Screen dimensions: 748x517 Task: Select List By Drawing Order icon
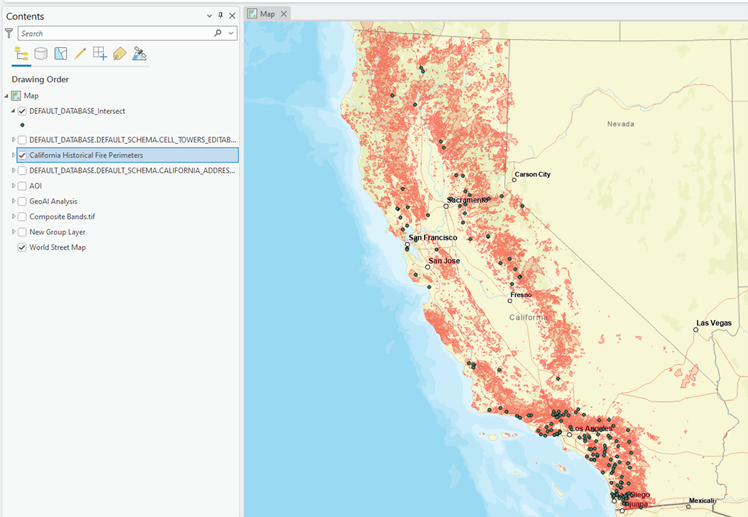21,53
